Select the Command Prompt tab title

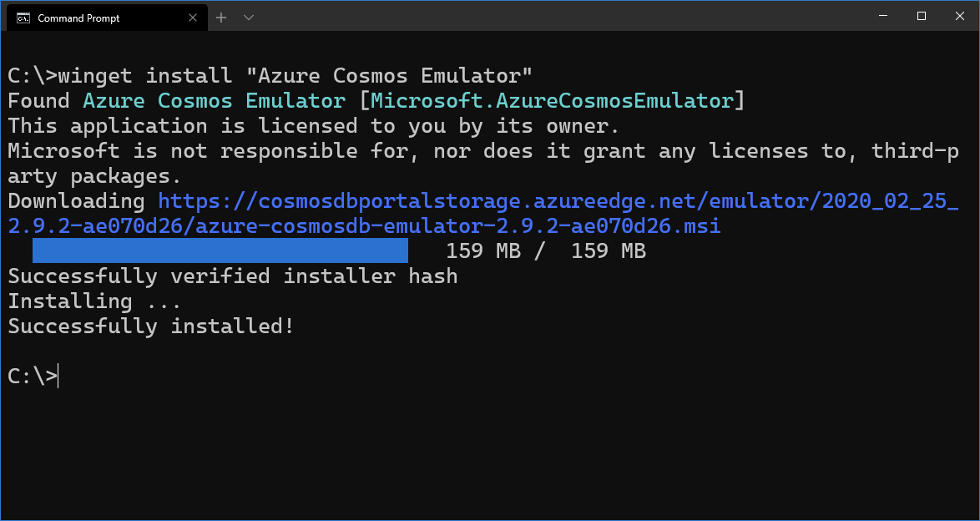78,18
